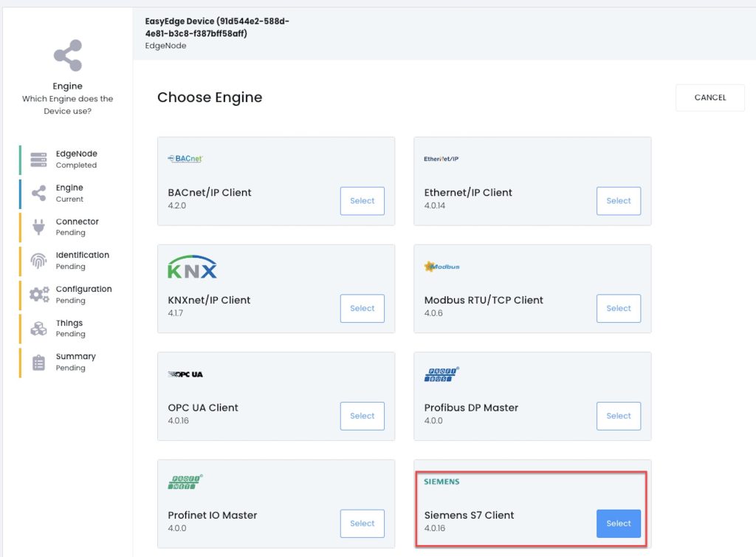Go to the EdgeNode step
Screen dimensions: 756x557
pyautogui.click(x=67, y=160)
